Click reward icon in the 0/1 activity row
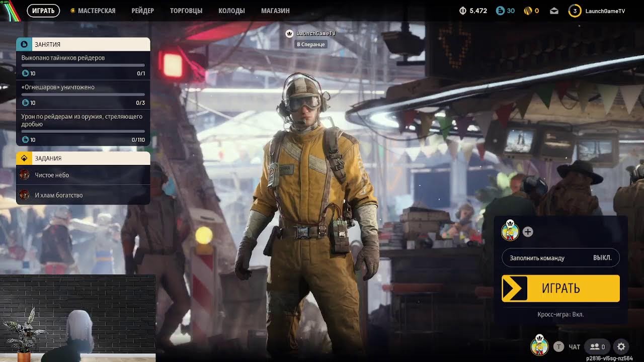The image size is (644, 362). click(26, 73)
